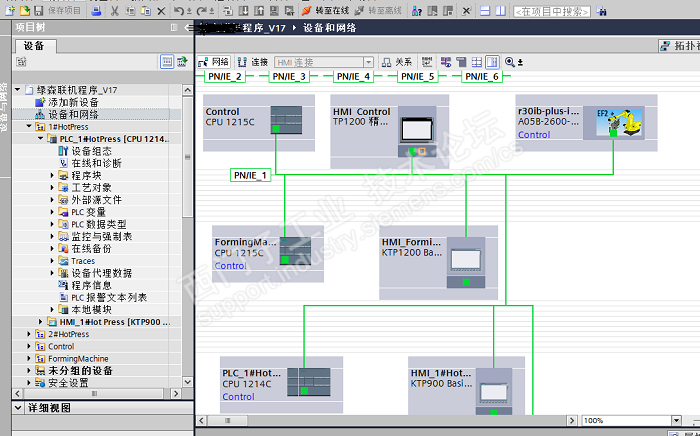Open the 100% zoom level dropdown
The image size is (700, 436).
pyautogui.click(x=676, y=420)
